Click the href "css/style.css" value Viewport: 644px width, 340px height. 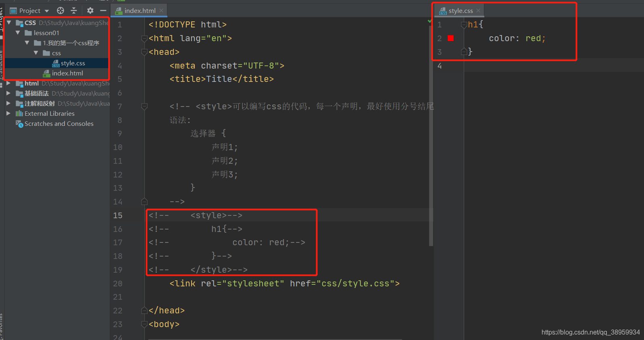tap(356, 284)
